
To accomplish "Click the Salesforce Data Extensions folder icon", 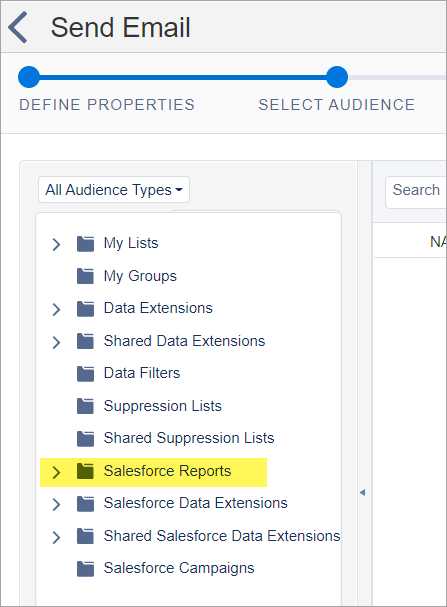I will [86, 504].
